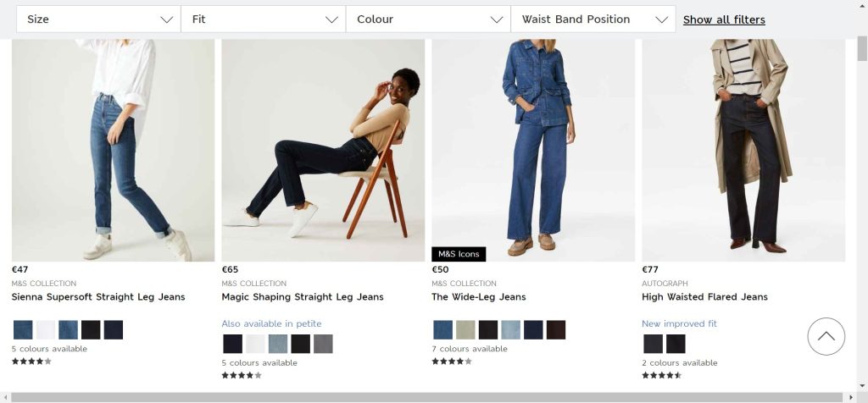
Task: Click the star rating under High Waisted Flared Jeans
Action: pos(661,375)
